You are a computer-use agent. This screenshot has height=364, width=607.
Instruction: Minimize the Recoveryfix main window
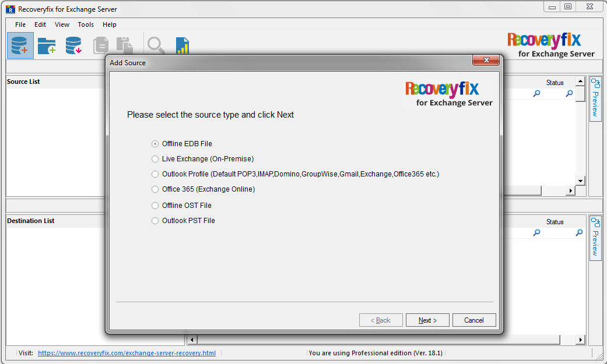pyautogui.click(x=552, y=6)
